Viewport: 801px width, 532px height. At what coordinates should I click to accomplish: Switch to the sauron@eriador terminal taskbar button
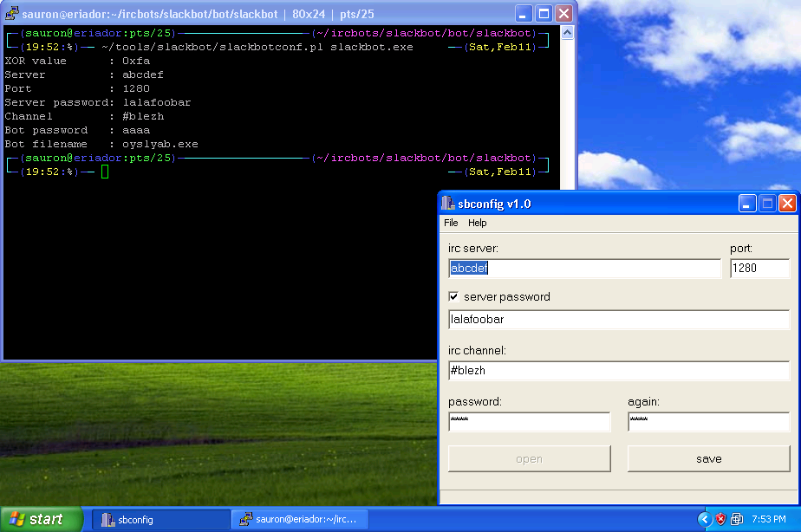pos(299,519)
